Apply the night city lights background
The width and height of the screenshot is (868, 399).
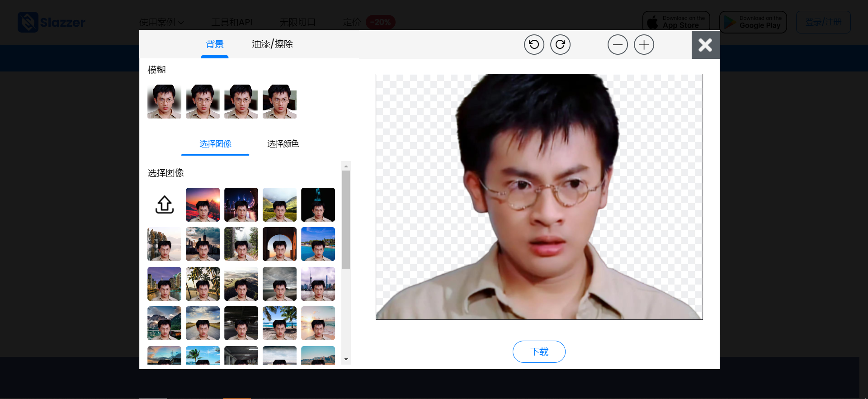[241, 204]
